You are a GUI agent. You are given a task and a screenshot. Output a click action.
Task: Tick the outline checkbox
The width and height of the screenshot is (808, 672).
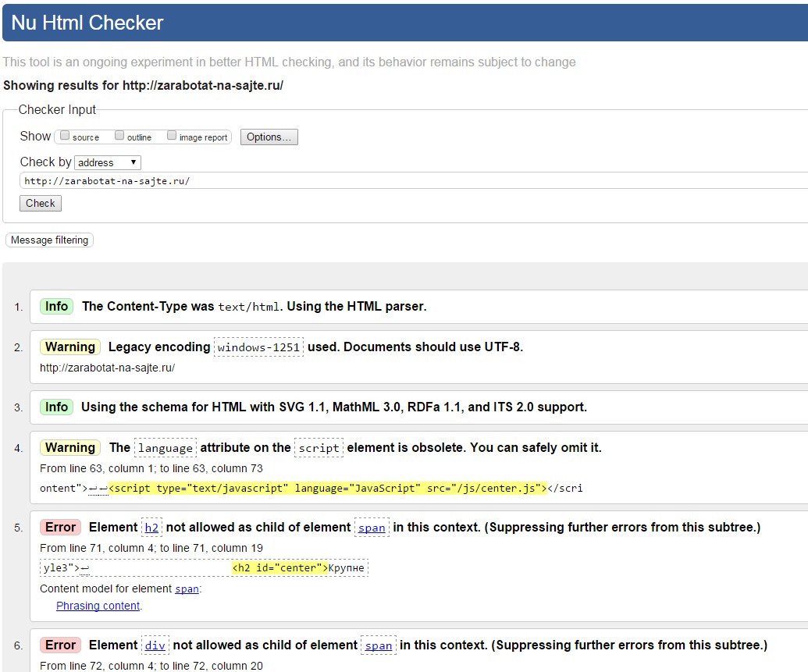coord(119,136)
